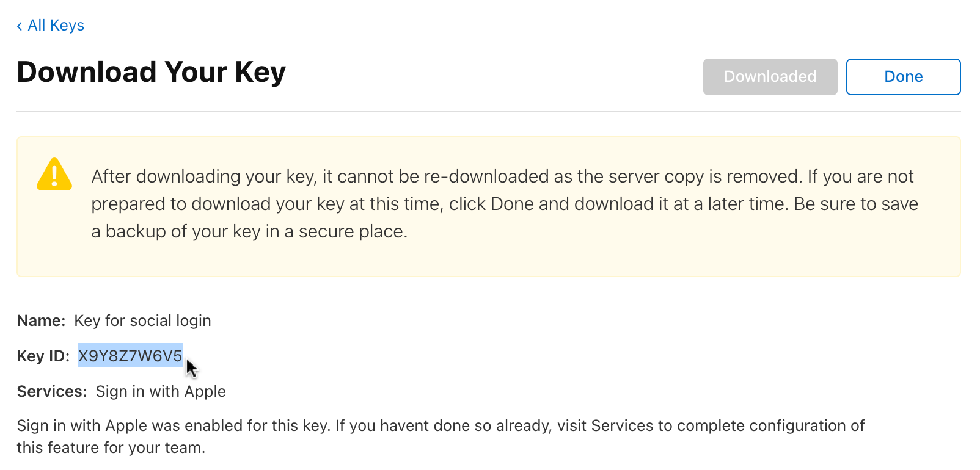Select the Sign in with Apple service text

click(160, 391)
